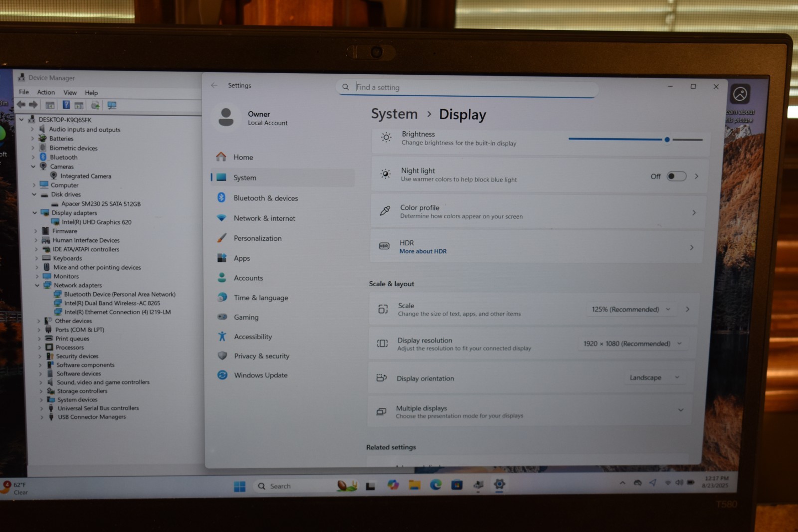
Task: Open Night light details chevron
Action: coord(697,176)
